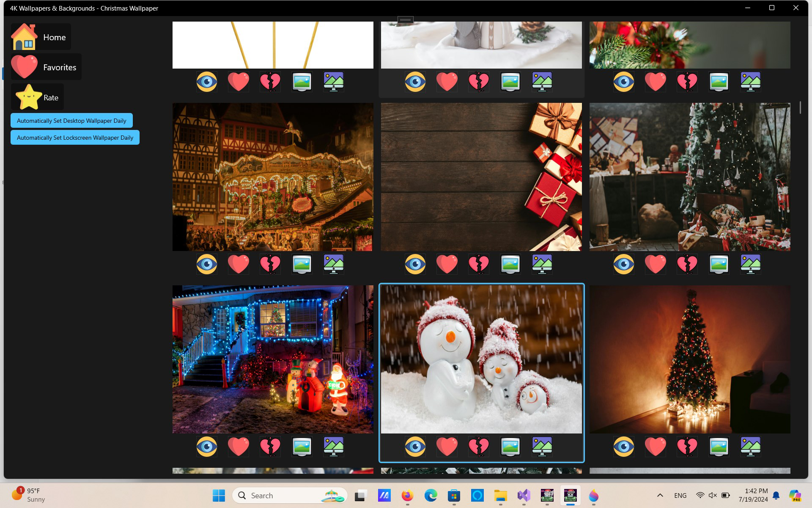Screen dimensions: 812x508
Task: Click the eye icon under the gift boxes wallpaper
Action: pyautogui.click(x=415, y=264)
